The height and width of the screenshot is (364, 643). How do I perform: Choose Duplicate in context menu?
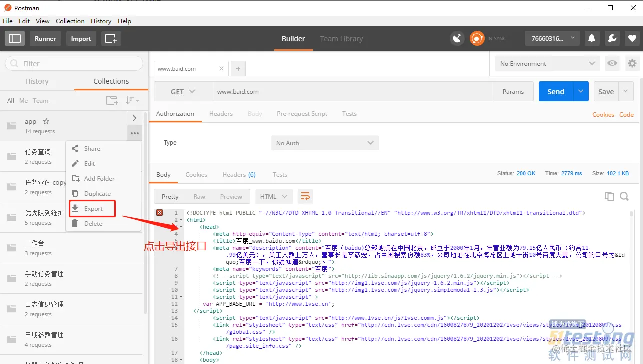(x=103, y=193)
